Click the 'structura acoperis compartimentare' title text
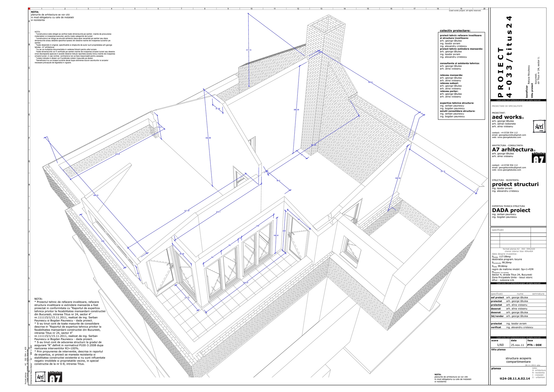The width and height of the screenshot is (554, 392). point(518,360)
